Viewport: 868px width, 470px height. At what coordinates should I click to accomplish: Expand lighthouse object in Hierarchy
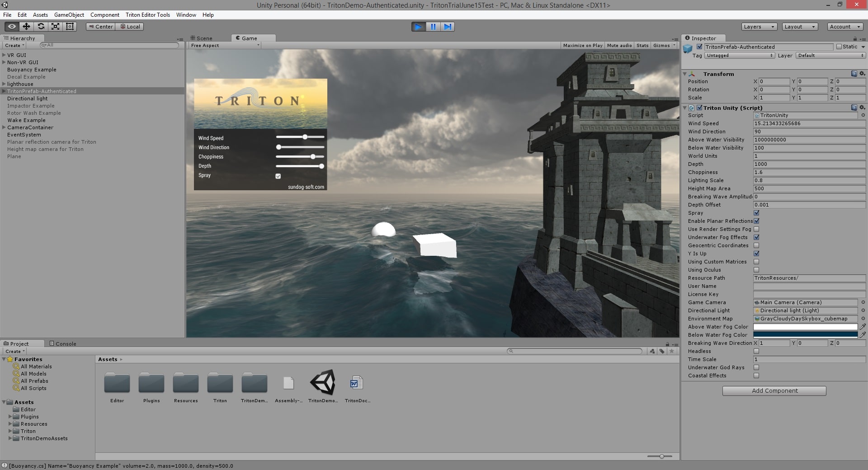4,84
